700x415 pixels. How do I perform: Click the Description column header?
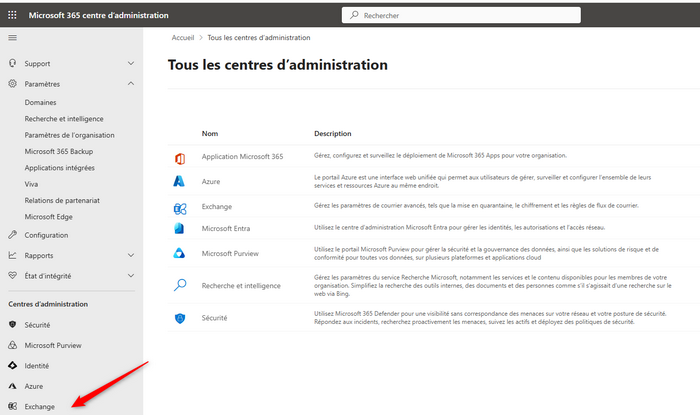click(x=333, y=133)
